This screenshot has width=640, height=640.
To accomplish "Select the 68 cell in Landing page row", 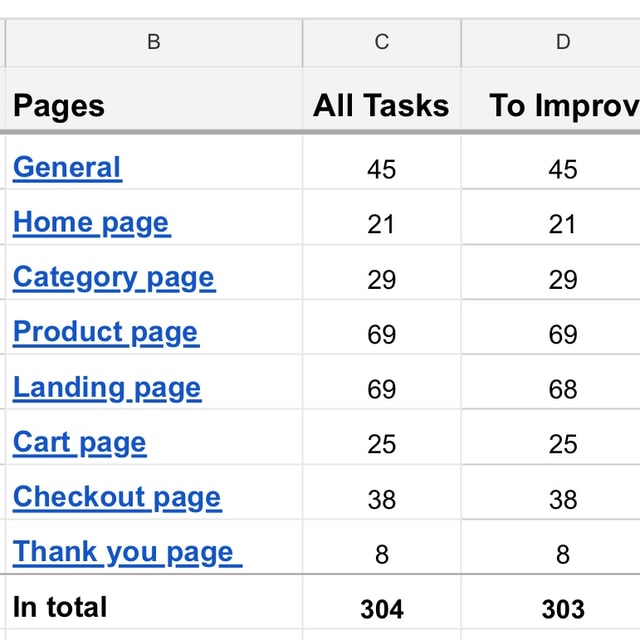I will (562, 388).
